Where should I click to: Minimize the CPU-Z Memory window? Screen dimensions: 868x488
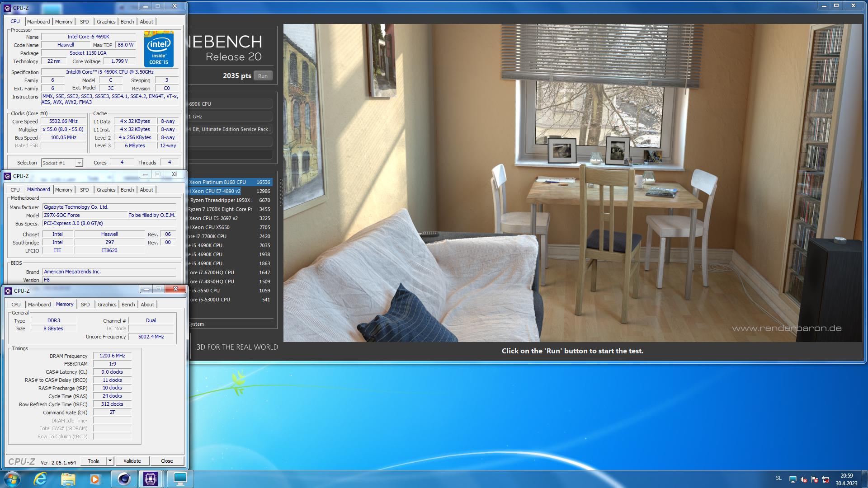(146, 289)
